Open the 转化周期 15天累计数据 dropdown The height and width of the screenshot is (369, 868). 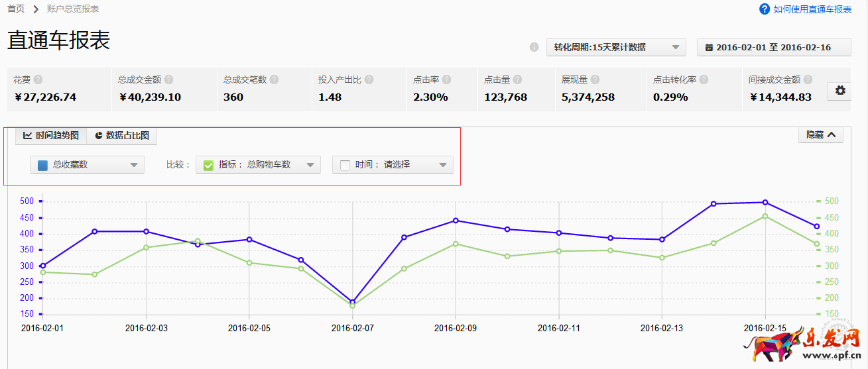(616, 47)
